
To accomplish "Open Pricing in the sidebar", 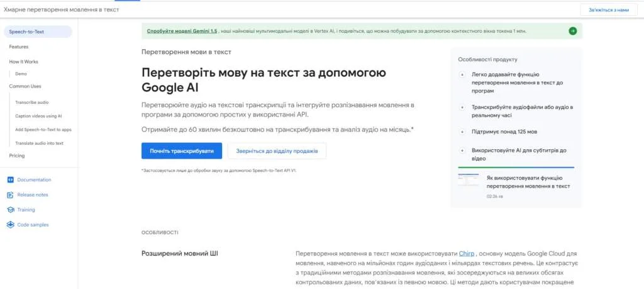I will pyautogui.click(x=17, y=156).
